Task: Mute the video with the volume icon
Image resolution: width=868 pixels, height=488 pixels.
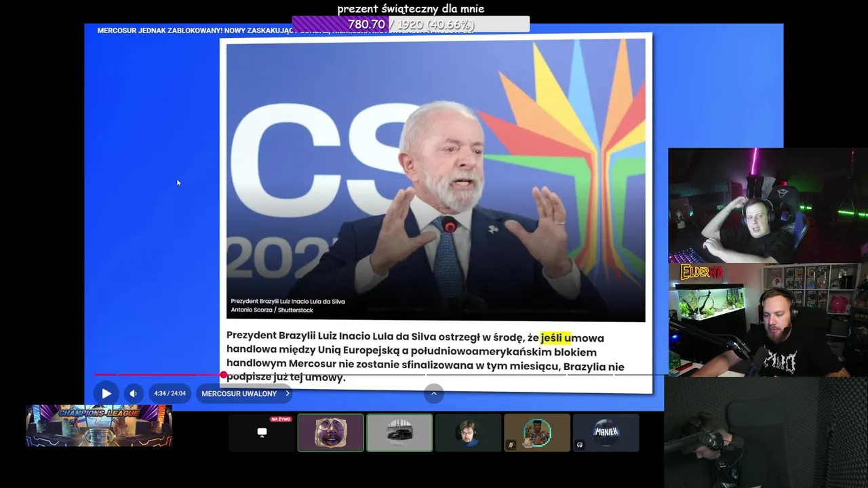Action: coord(133,393)
